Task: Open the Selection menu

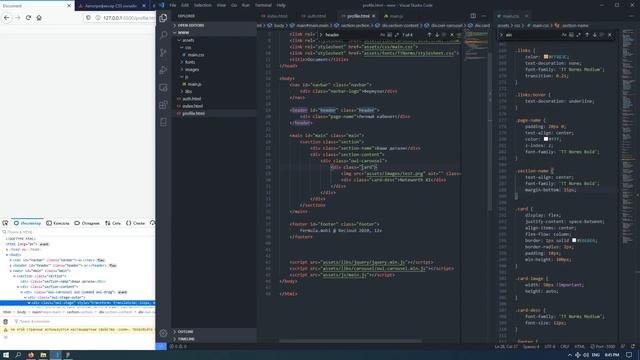Action: click(203, 5)
